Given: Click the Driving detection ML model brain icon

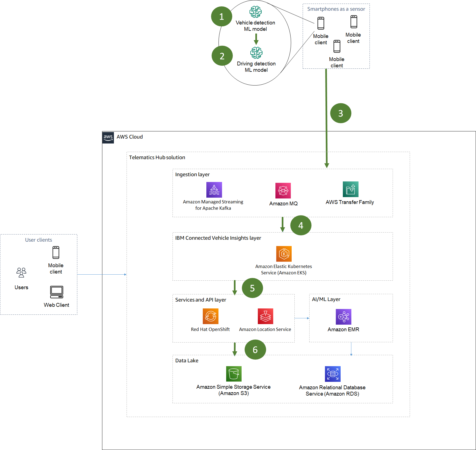Looking at the screenshot, I should tap(256, 53).
